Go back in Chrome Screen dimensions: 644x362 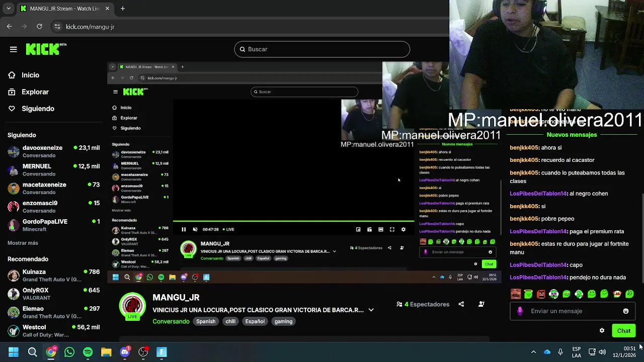(x=10, y=27)
